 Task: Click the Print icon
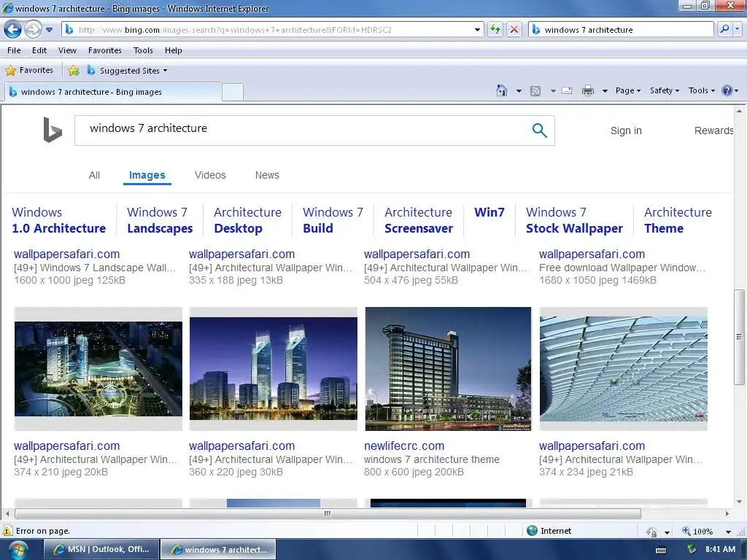click(x=588, y=90)
